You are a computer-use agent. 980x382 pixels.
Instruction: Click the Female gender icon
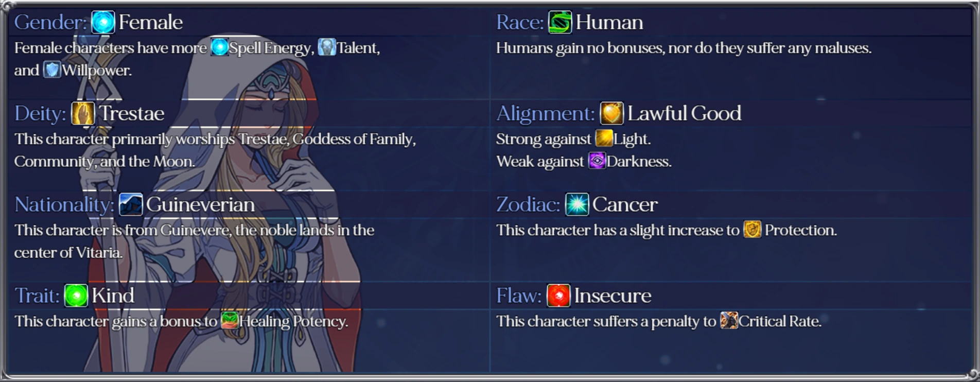[103, 22]
